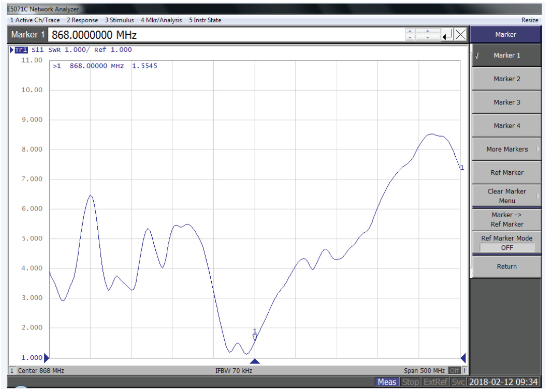The width and height of the screenshot is (547, 392).
Task: Open the Clear Marker Menu submenu
Action: tap(506, 196)
